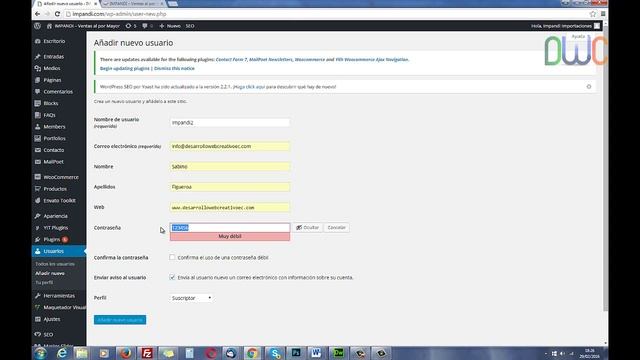Open Envato Toolkit in the sidebar
640x360 pixels.
pyautogui.click(x=59, y=200)
